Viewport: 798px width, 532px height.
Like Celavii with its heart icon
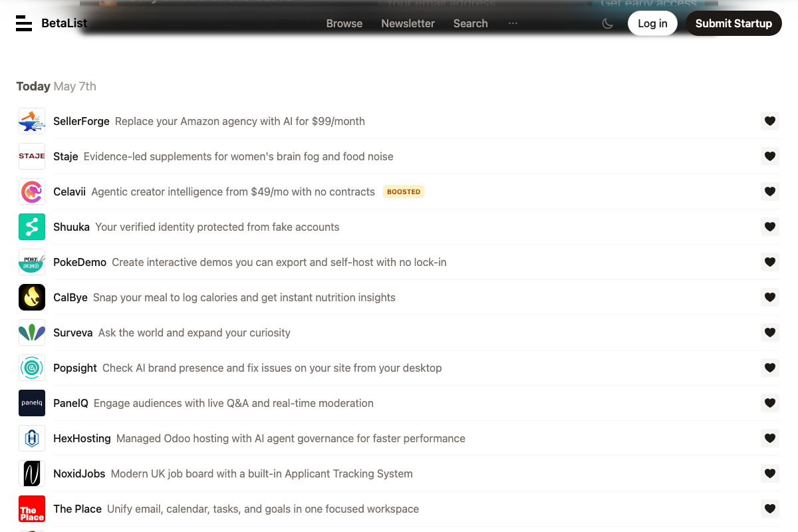click(x=770, y=192)
